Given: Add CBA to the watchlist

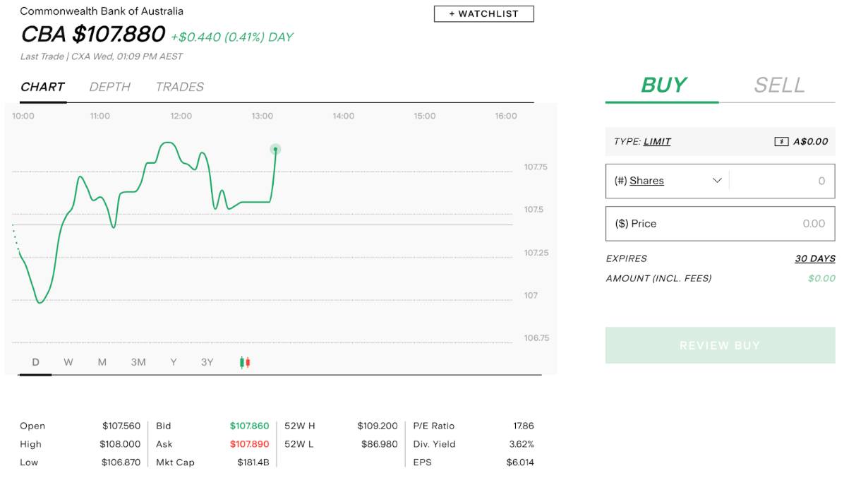Looking at the screenshot, I should 484,14.
